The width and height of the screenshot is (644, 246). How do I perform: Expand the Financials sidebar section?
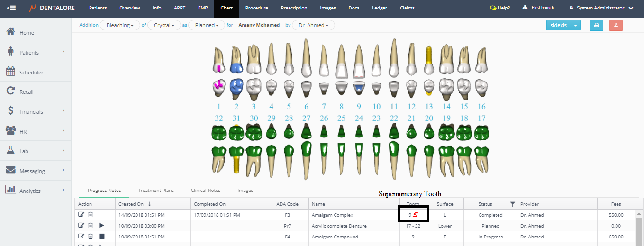pos(36,112)
